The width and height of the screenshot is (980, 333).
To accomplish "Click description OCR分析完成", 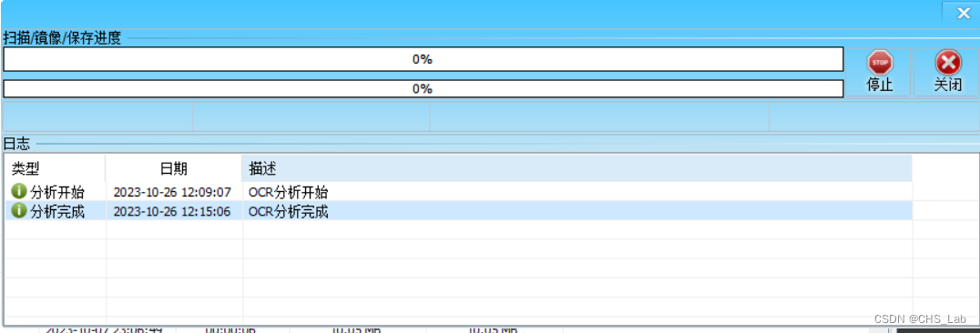I will [288, 212].
